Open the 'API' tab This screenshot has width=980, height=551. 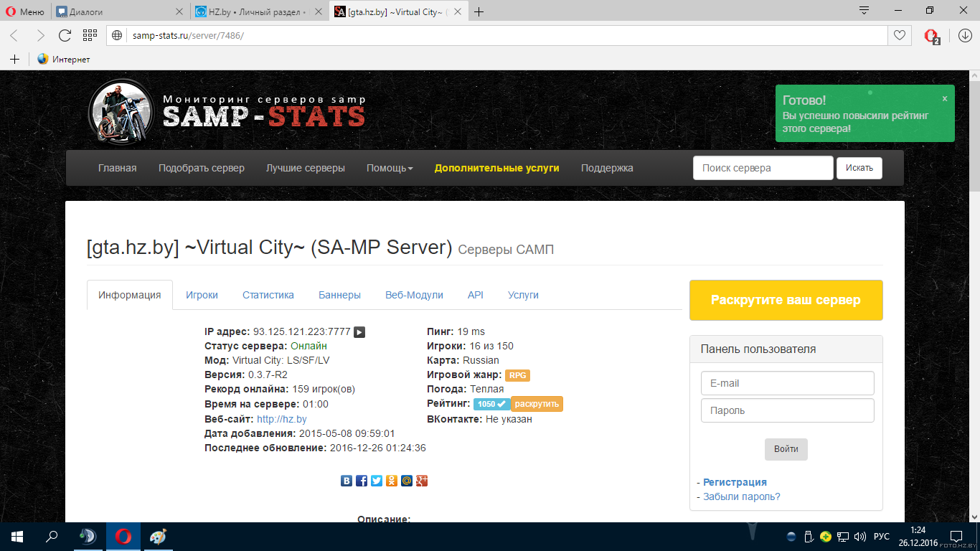pyautogui.click(x=476, y=295)
